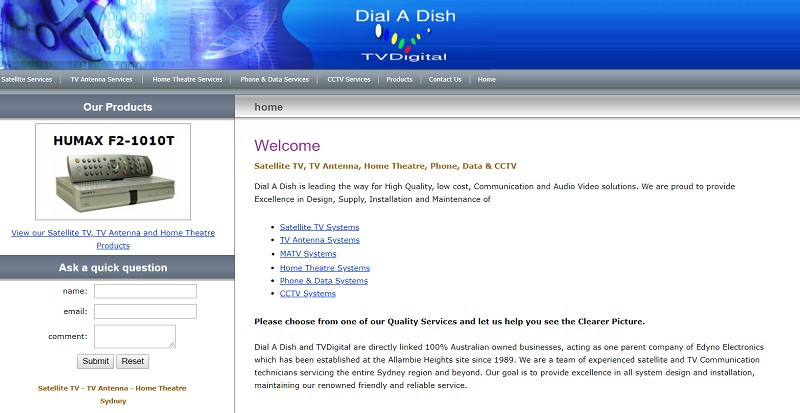Follow the MATV Systems link
Viewport: 800px width, 413px height.
308,254
